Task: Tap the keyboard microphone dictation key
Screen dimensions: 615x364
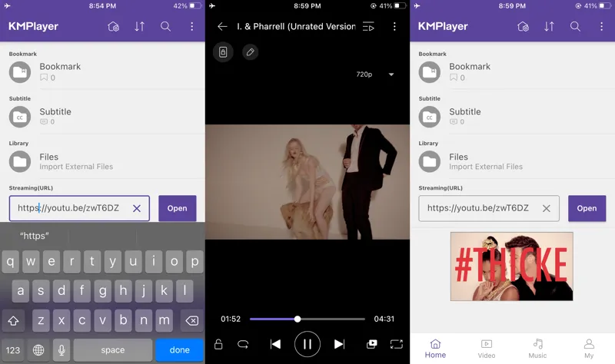Action: point(61,350)
